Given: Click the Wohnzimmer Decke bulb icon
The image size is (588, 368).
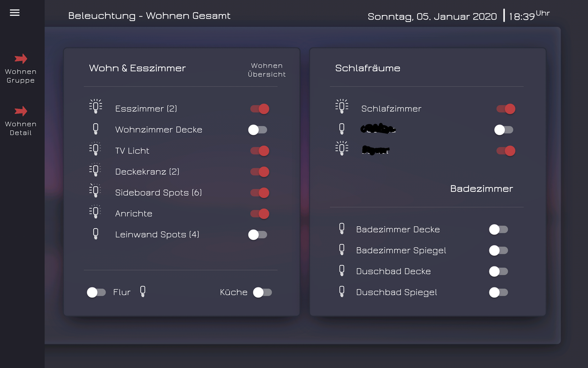Looking at the screenshot, I should click(x=96, y=130).
